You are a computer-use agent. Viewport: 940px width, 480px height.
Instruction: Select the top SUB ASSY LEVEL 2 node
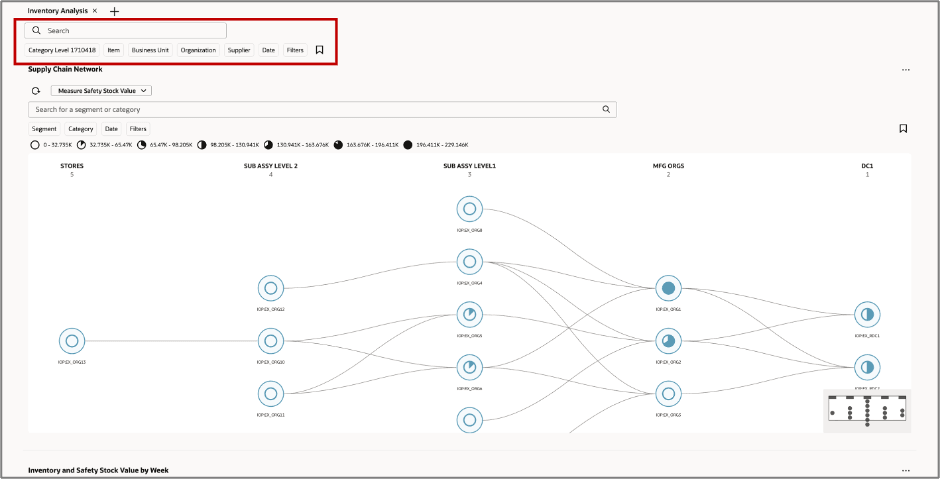click(x=270, y=288)
